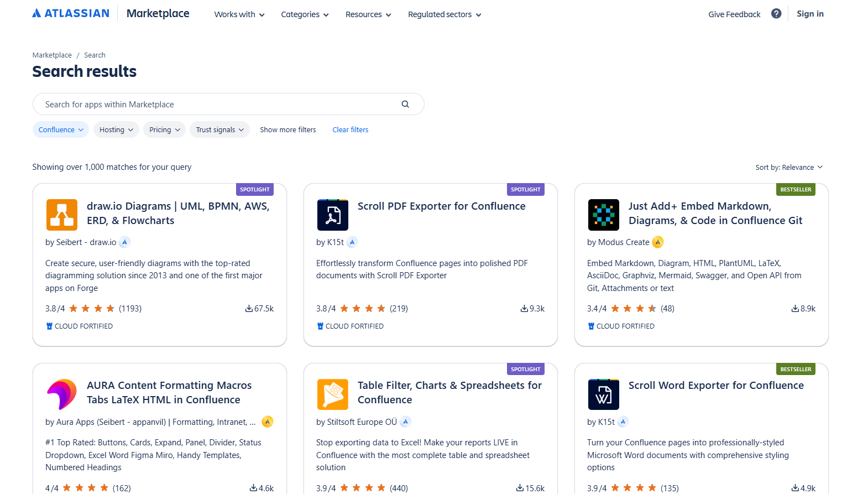Open the Confluence filter dropdown
This screenshot has height=494, width=868.
(61, 129)
